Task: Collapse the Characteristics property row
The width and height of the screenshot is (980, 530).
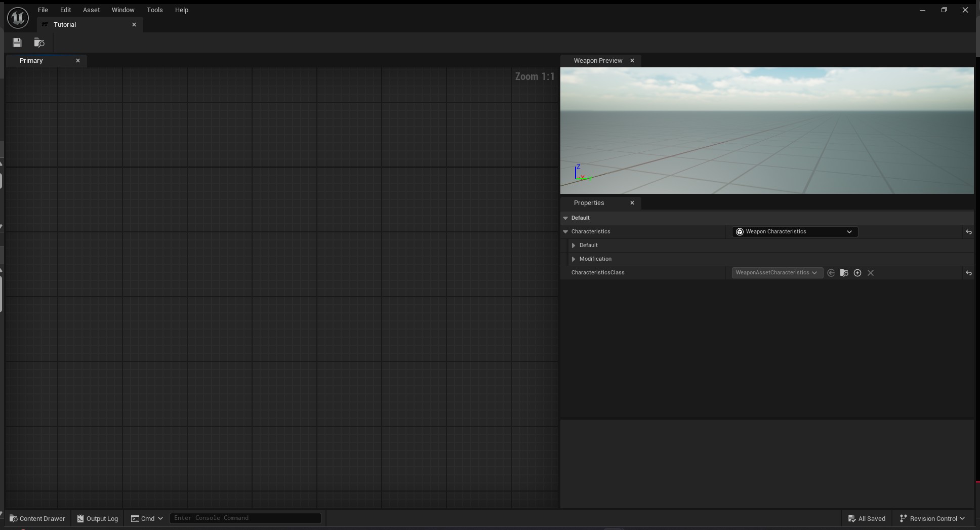Action: pos(565,231)
